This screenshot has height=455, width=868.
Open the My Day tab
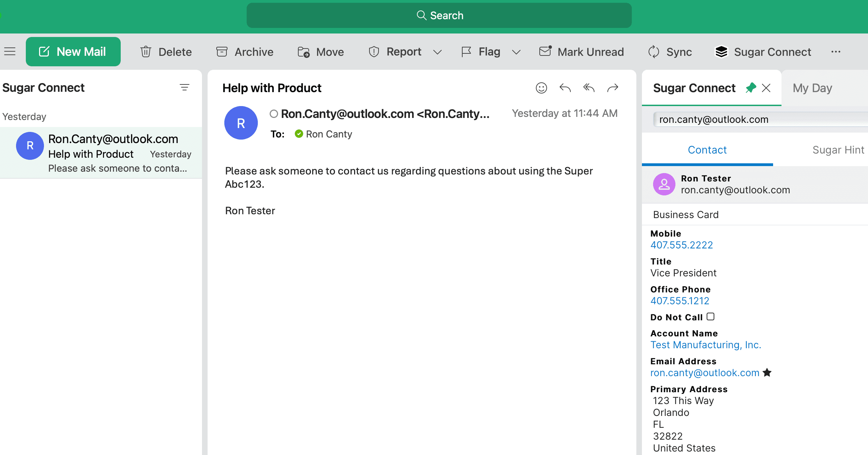(812, 88)
